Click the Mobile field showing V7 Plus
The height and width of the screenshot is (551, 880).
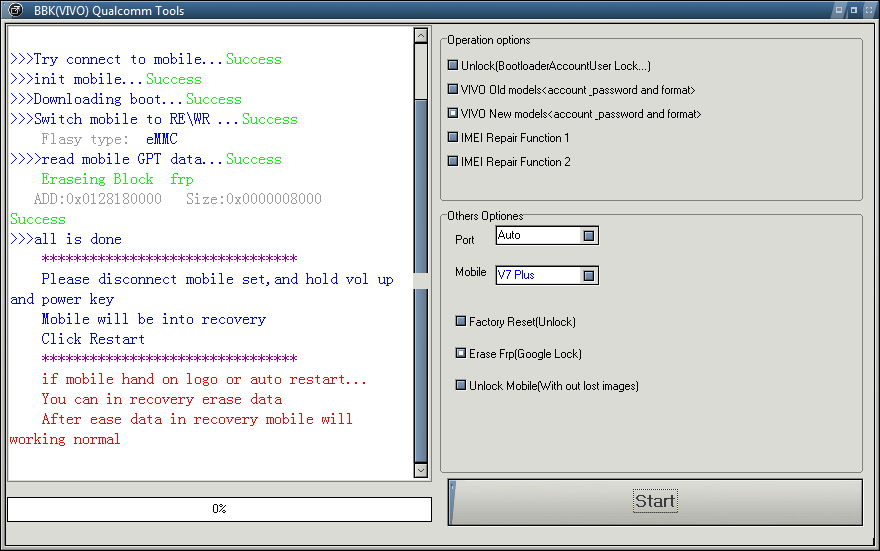click(547, 276)
